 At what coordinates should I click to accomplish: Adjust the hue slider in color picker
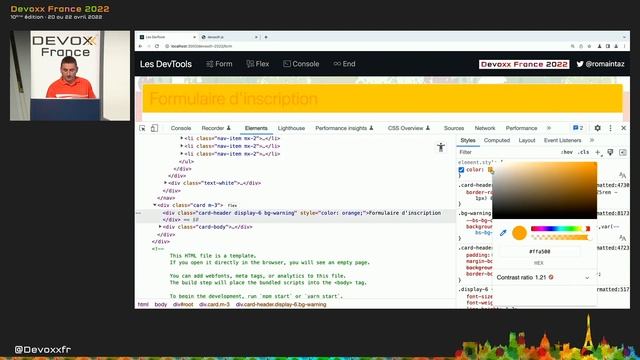click(560, 229)
